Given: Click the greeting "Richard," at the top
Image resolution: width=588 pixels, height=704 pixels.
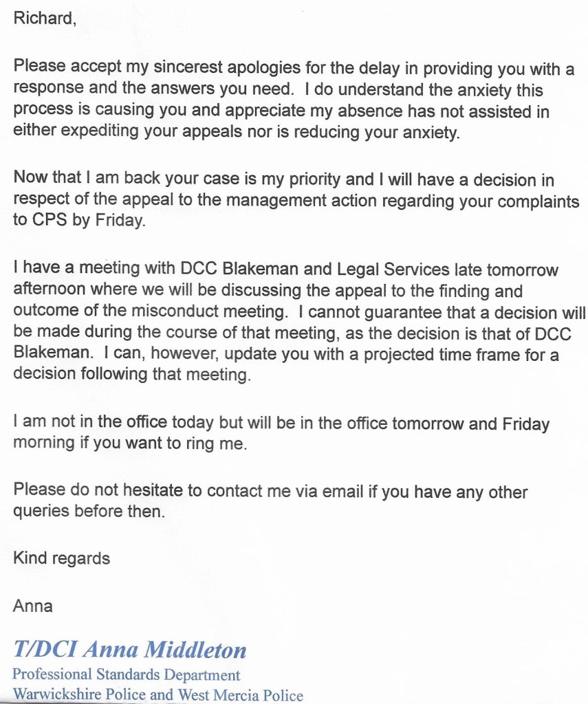Looking at the screenshot, I should coord(44,19).
